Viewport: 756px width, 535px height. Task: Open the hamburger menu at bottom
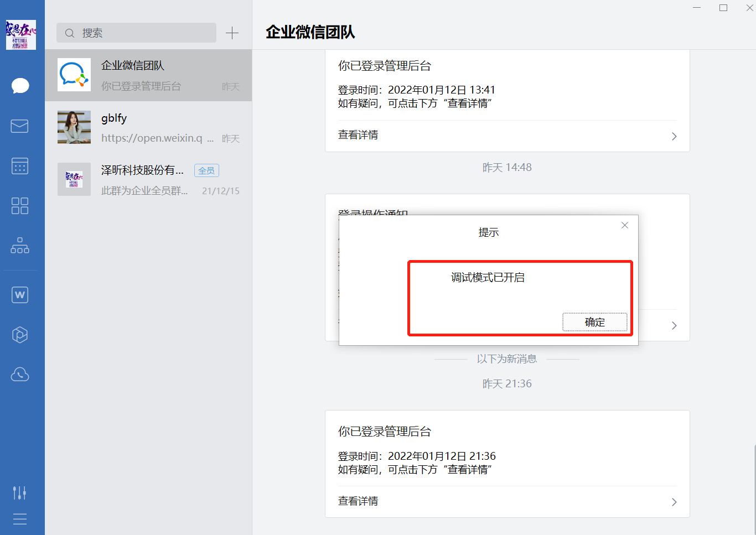(x=20, y=519)
